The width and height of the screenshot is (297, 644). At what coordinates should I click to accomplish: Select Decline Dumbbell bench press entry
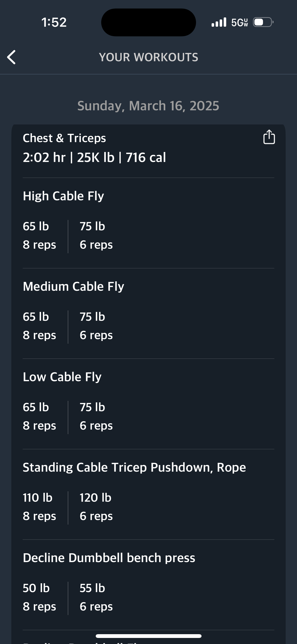[109, 558]
